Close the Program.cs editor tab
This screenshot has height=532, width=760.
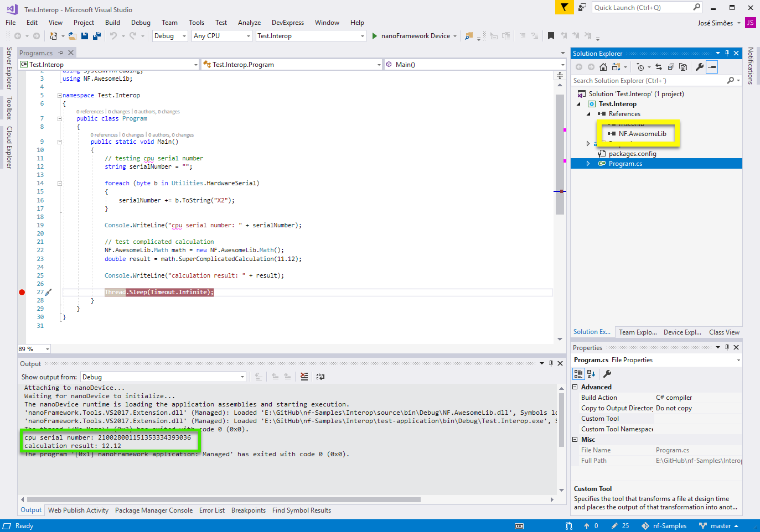[x=71, y=53]
